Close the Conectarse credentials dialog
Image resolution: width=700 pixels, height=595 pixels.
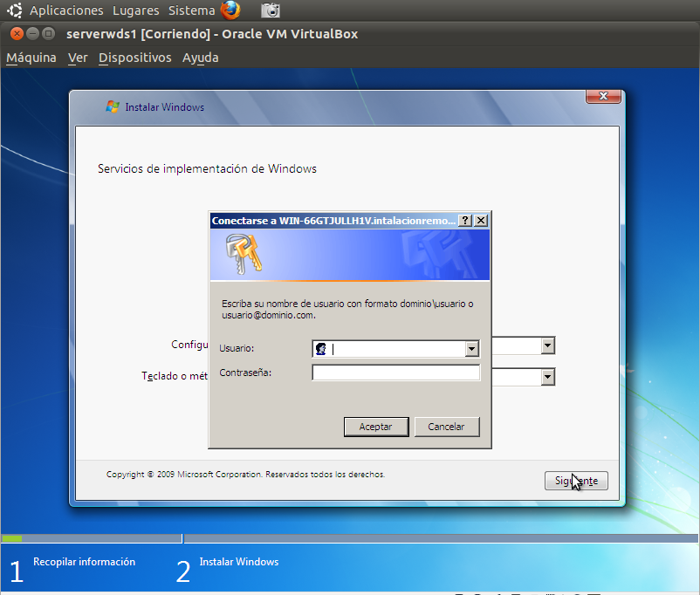[x=481, y=221]
